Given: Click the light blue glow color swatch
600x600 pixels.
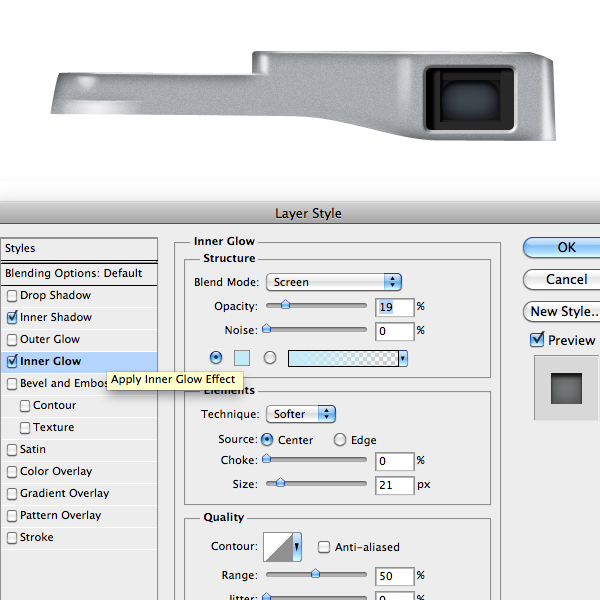Looking at the screenshot, I should coord(242,358).
